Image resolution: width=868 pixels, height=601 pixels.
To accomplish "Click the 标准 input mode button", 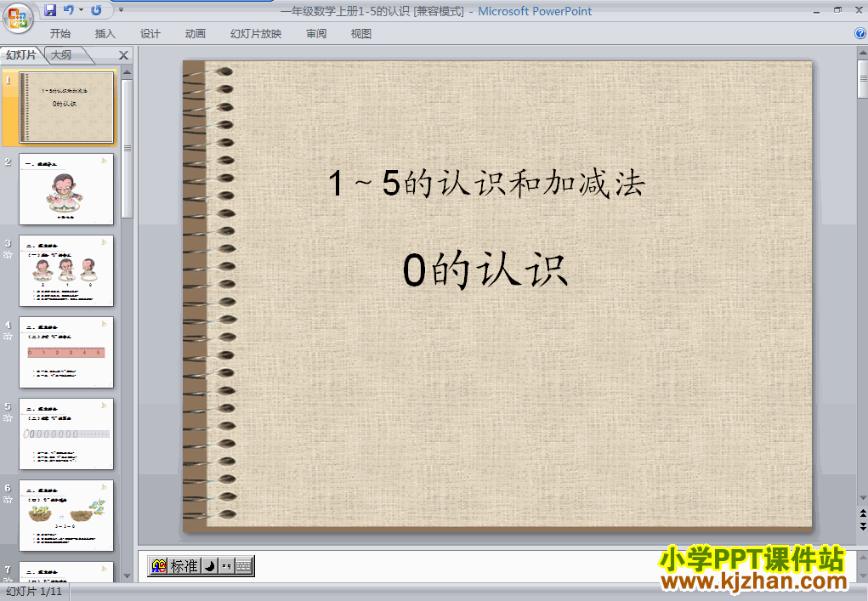I will (184, 565).
